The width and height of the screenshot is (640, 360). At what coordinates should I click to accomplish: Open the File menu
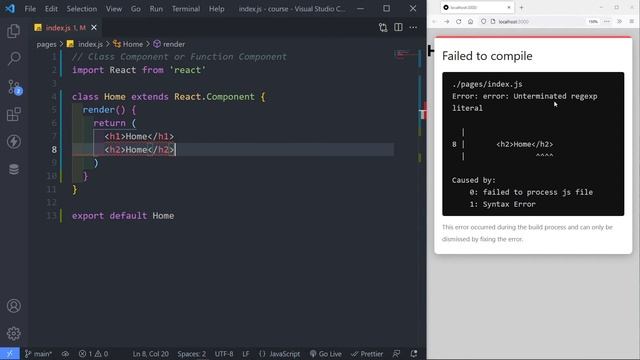tap(30, 9)
